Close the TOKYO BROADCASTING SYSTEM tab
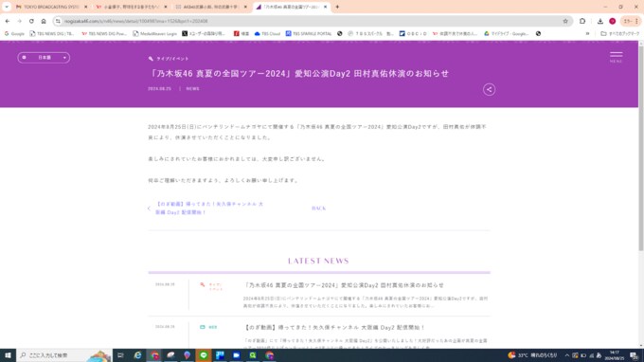This screenshot has width=644, height=362. coord(85,7)
